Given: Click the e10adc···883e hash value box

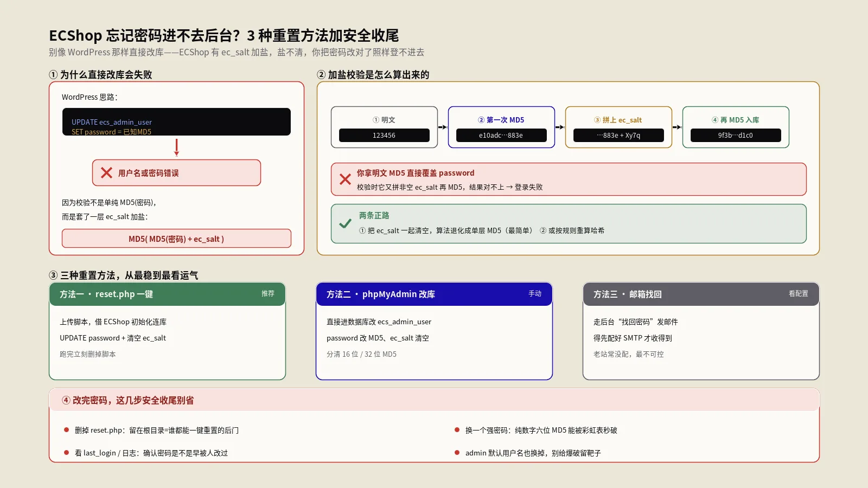Looking at the screenshot, I should [501, 135].
